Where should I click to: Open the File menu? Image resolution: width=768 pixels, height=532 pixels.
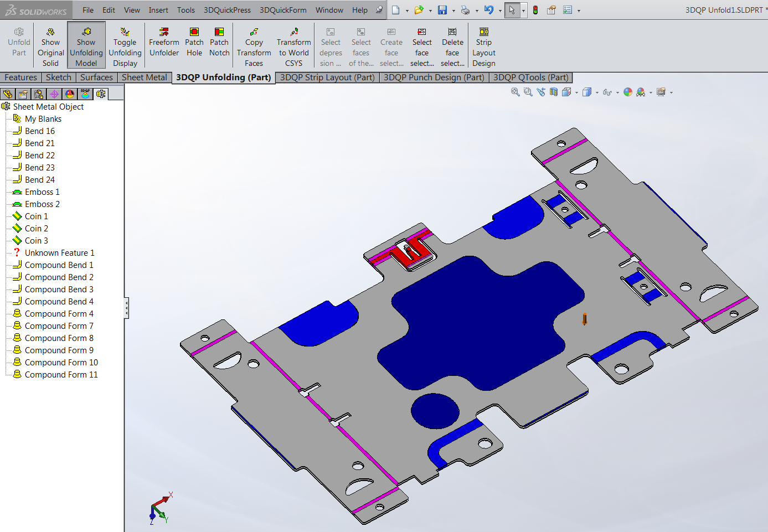point(88,10)
